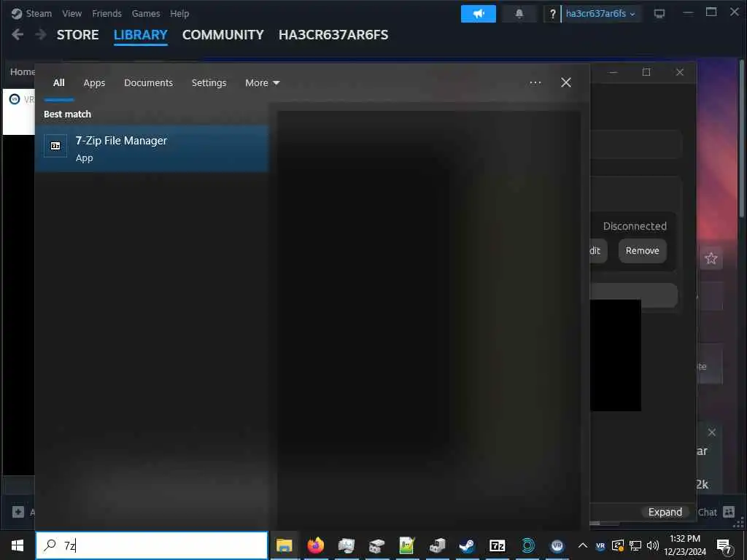Viewport: 747px width, 560px height.
Task: Show hidden system tray icons
Action: coord(583,545)
